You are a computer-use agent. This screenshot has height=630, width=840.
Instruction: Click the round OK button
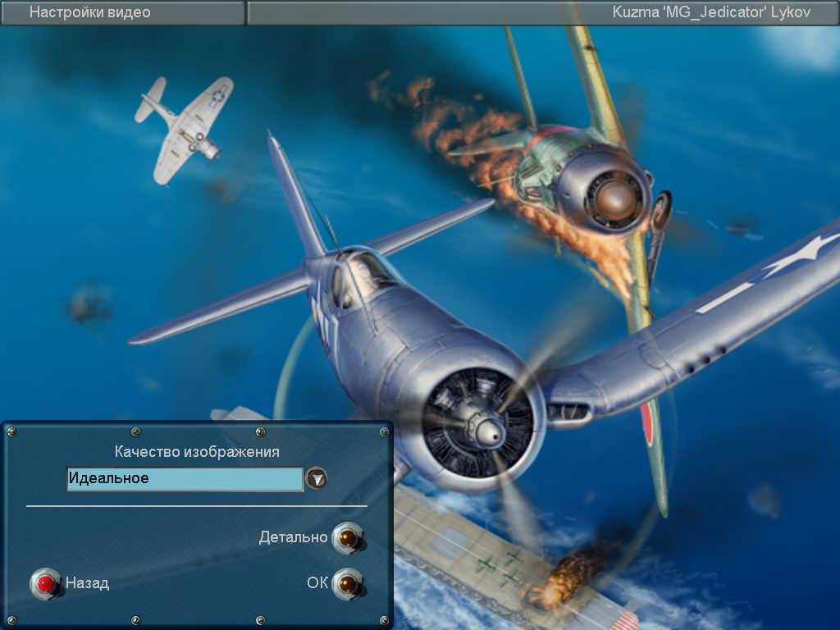point(348,583)
